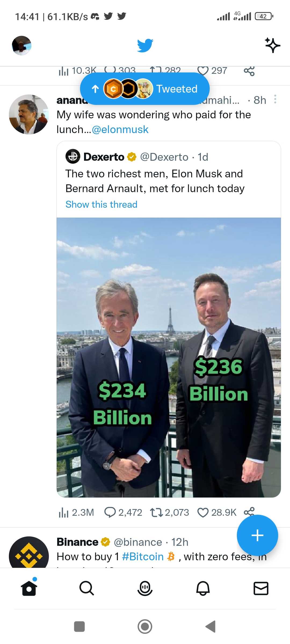The image size is (290, 644).
Task: Tap the Twitter bird logo in header
Action: click(x=145, y=45)
